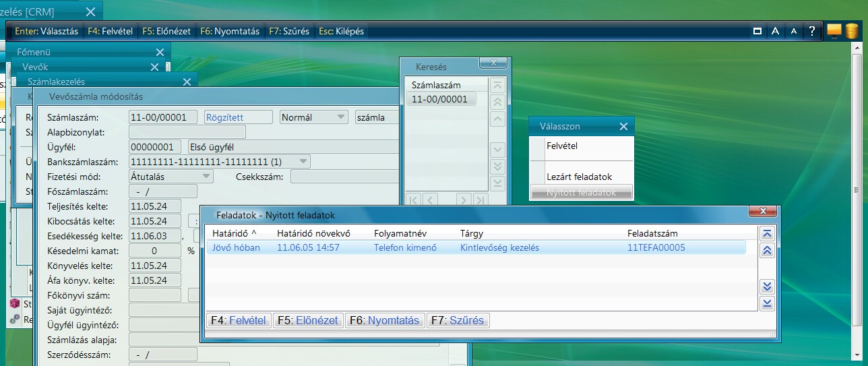This screenshot has width=868, height=366.
Task: Select the Kintlevőség kezelés task row
Action: click(x=499, y=247)
